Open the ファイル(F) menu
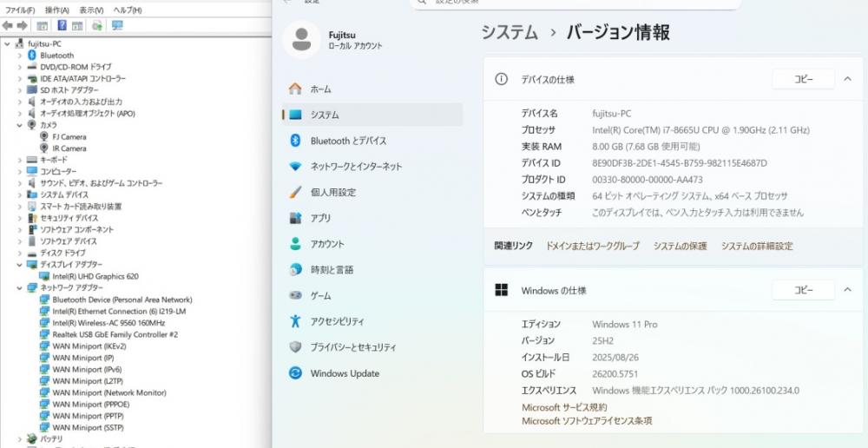 [20, 10]
